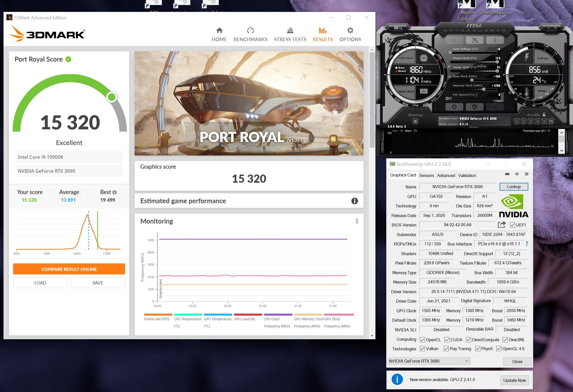573x392 pixels.
Task: Click GPU-Z screenshot camera icon
Action: (507, 174)
